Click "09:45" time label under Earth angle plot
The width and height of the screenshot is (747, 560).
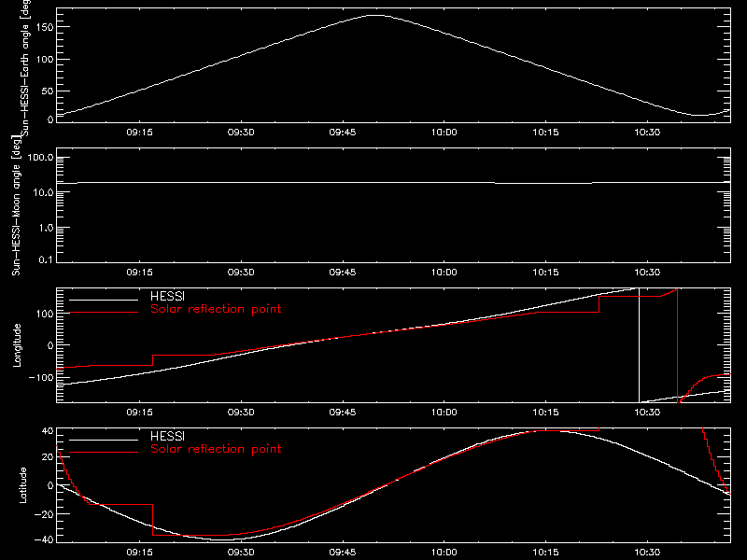pyautogui.click(x=343, y=133)
